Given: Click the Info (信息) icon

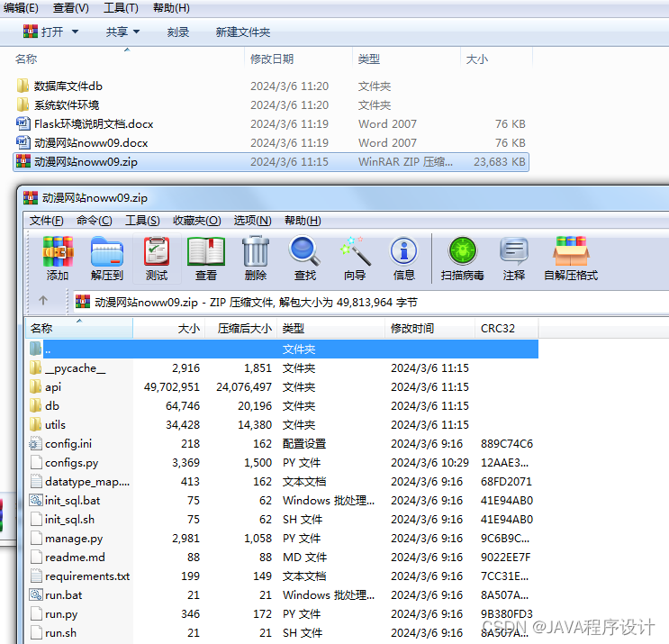Looking at the screenshot, I should click(x=403, y=251).
